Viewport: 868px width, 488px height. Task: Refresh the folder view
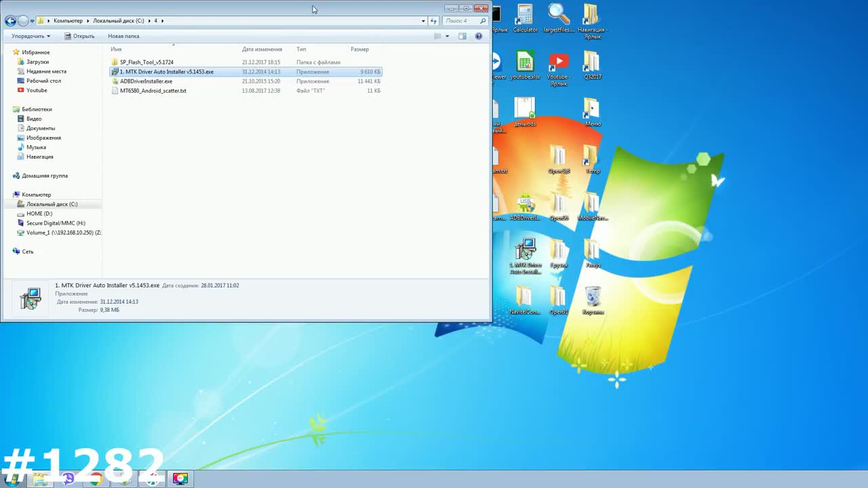(x=433, y=21)
